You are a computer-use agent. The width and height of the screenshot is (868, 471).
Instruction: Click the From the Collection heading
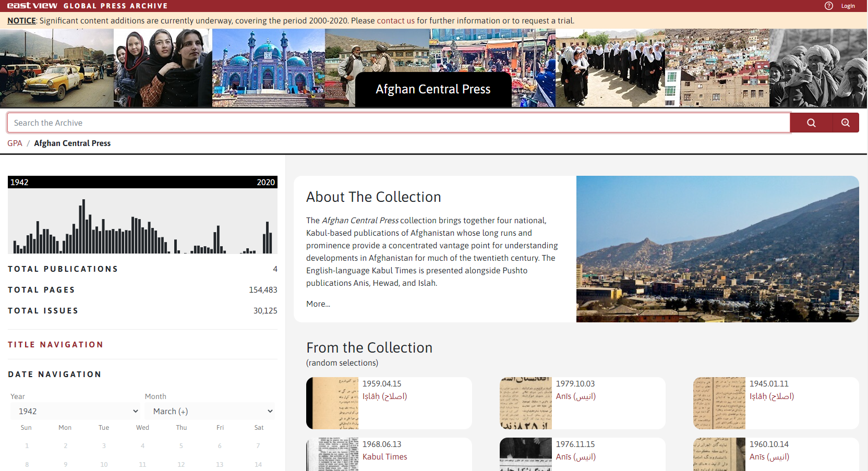[x=369, y=347]
